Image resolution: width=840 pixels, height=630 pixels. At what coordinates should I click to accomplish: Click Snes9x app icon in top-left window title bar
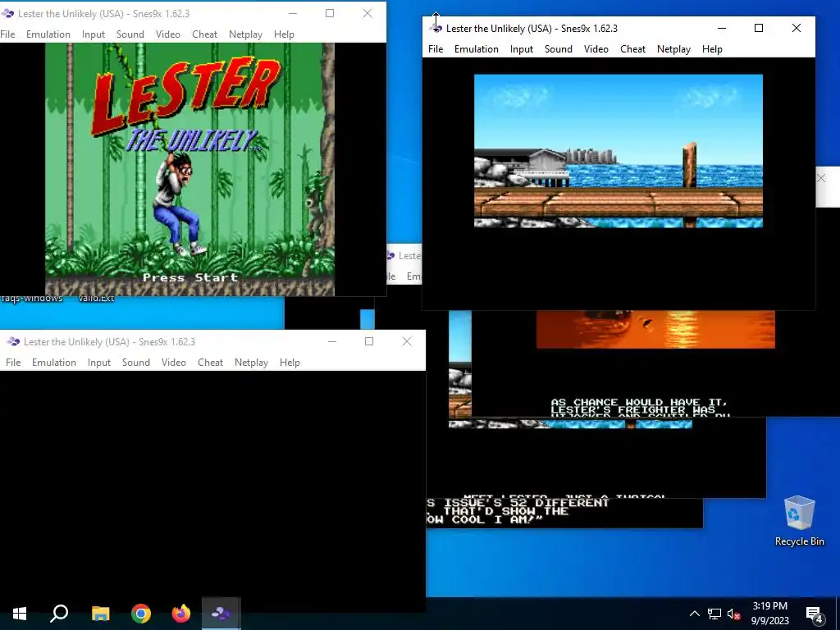(7, 13)
